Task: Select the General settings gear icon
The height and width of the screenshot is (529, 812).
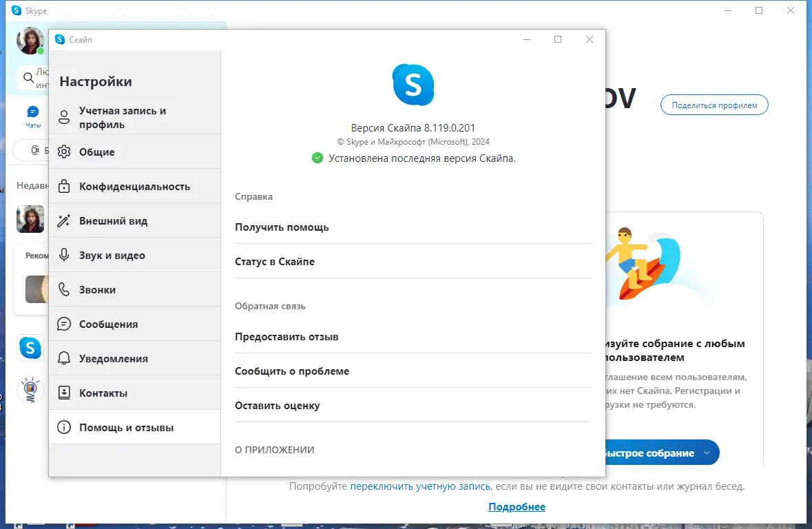Action: [x=63, y=152]
